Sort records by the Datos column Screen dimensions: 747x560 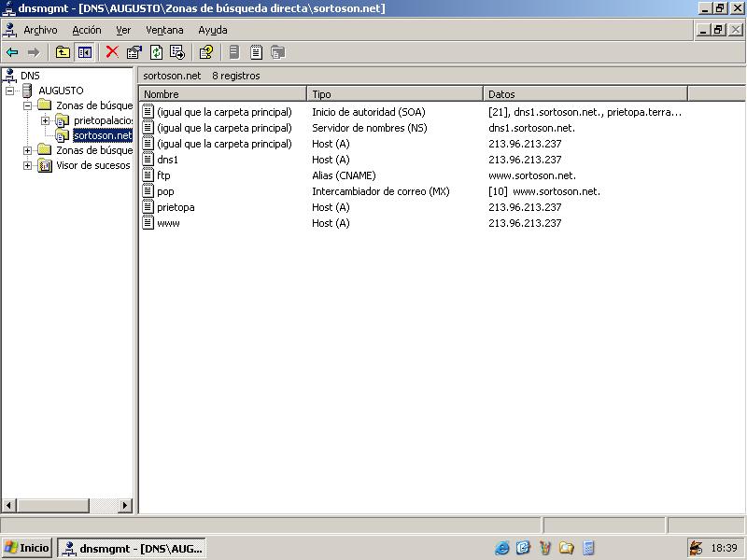click(585, 94)
